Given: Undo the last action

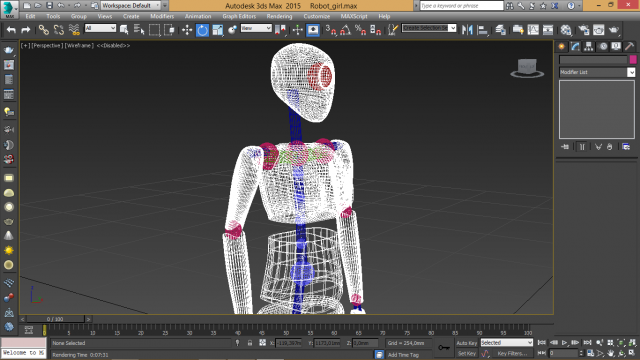Looking at the screenshot, I should click(11, 30).
